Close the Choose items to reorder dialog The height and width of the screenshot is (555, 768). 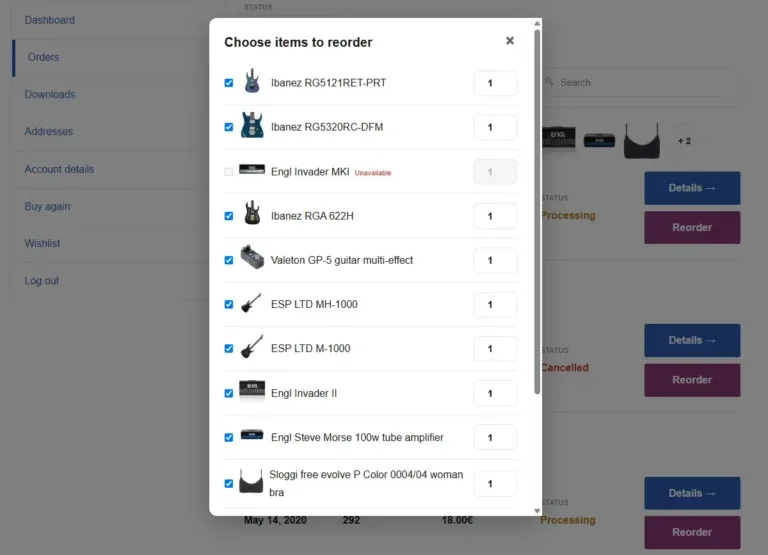(x=510, y=41)
